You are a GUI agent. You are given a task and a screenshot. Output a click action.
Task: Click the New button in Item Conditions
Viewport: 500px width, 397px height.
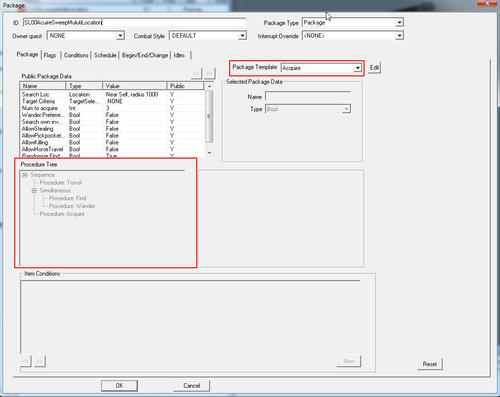[x=349, y=361]
